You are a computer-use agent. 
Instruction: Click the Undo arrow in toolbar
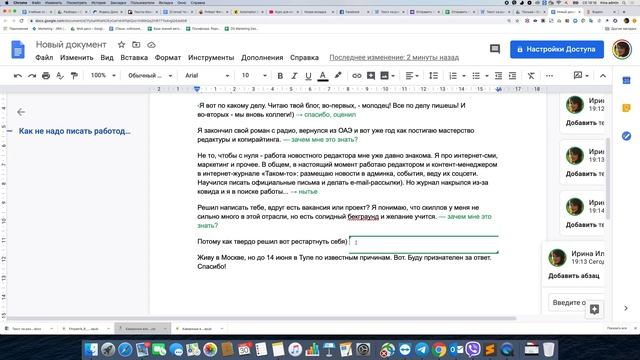[18, 76]
